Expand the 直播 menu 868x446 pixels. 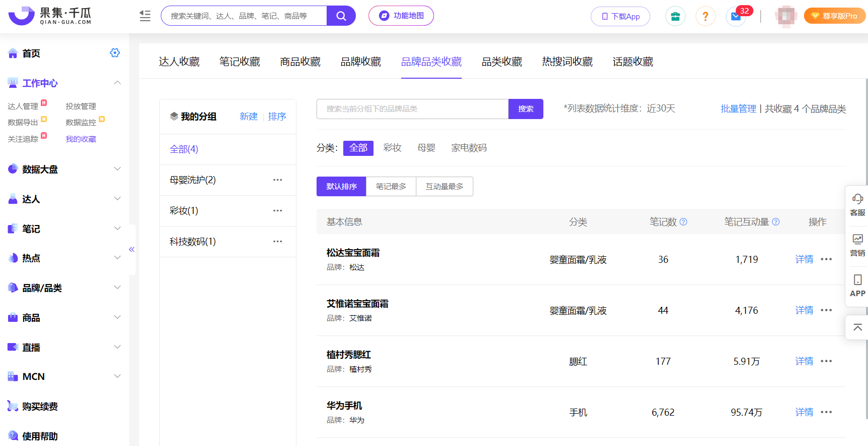117,347
